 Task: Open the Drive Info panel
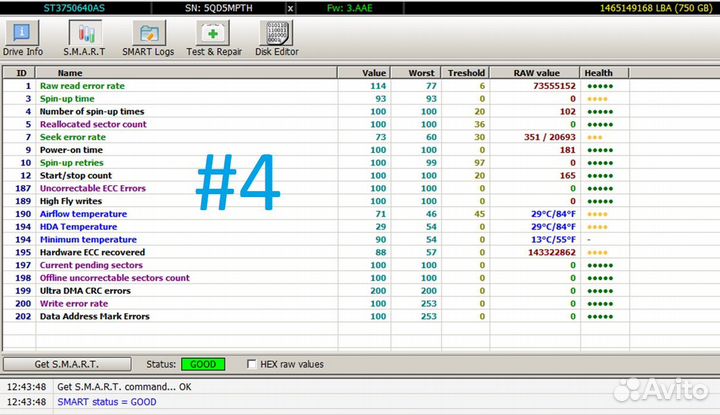pyautogui.click(x=23, y=39)
